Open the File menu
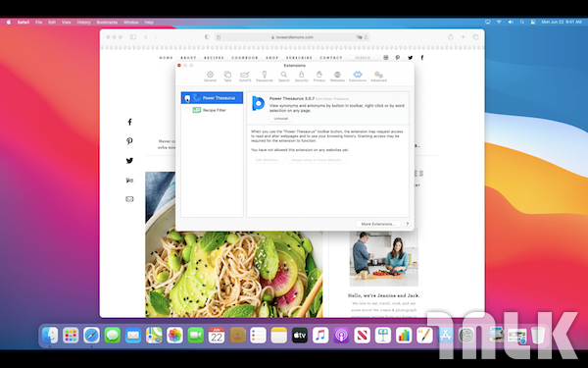 point(38,23)
